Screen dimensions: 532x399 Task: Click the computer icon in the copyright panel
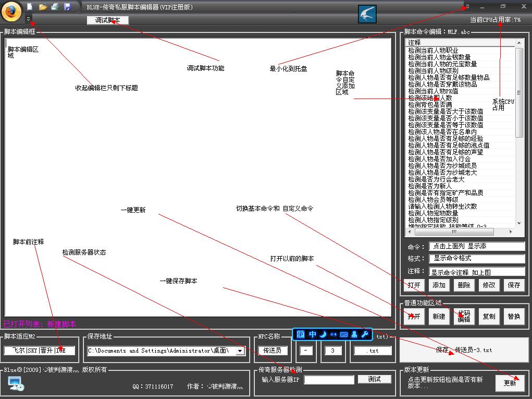[x=15, y=382]
